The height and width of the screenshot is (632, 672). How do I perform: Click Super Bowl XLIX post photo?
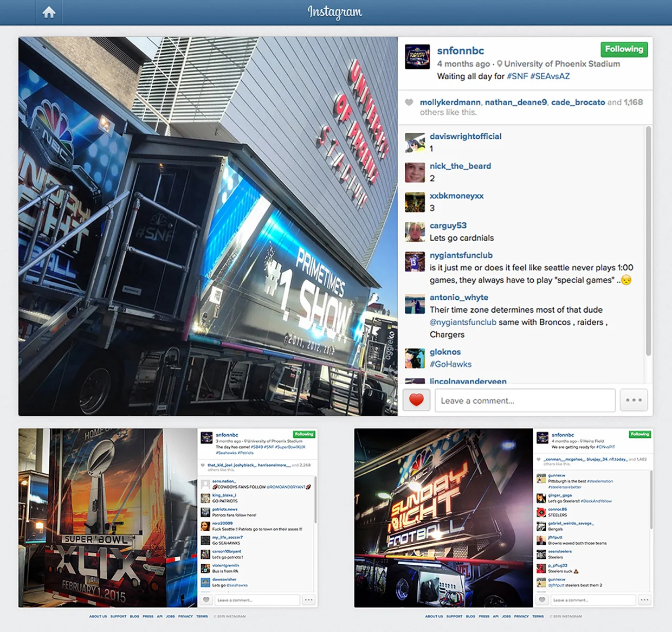[108, 518]
